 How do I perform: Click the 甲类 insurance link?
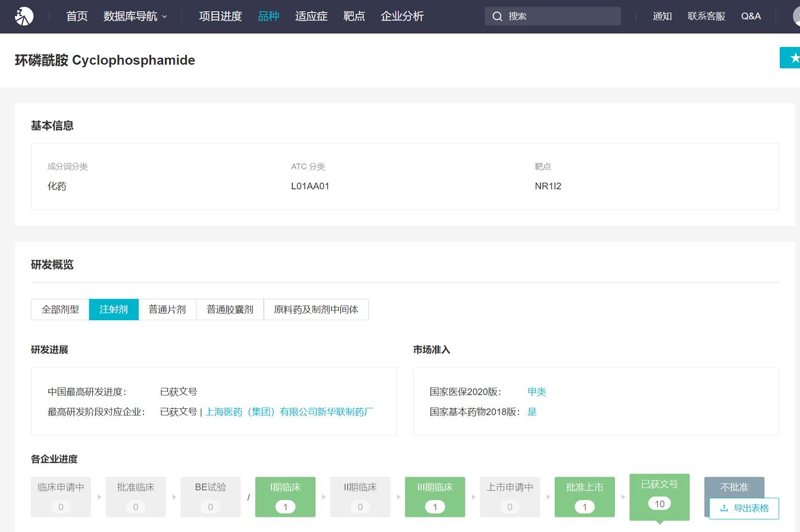(536, 392)
